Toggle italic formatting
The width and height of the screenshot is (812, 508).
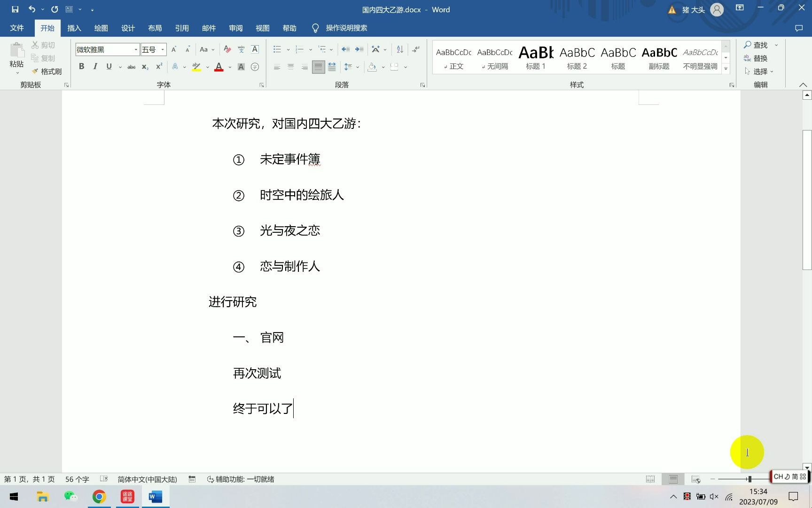(95, 66)
